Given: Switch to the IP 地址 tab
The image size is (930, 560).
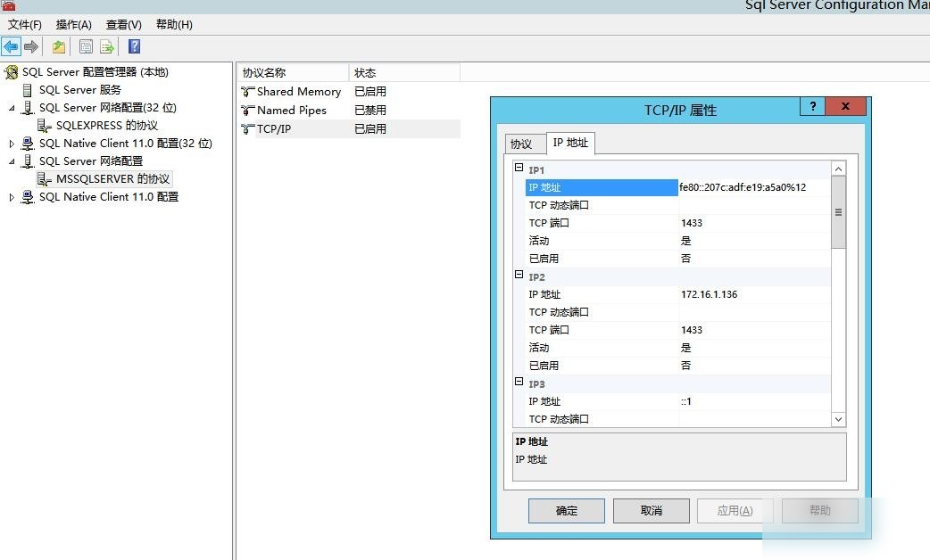Looking at the screenshot, I should pyautogui.click(x=570, y=143).
